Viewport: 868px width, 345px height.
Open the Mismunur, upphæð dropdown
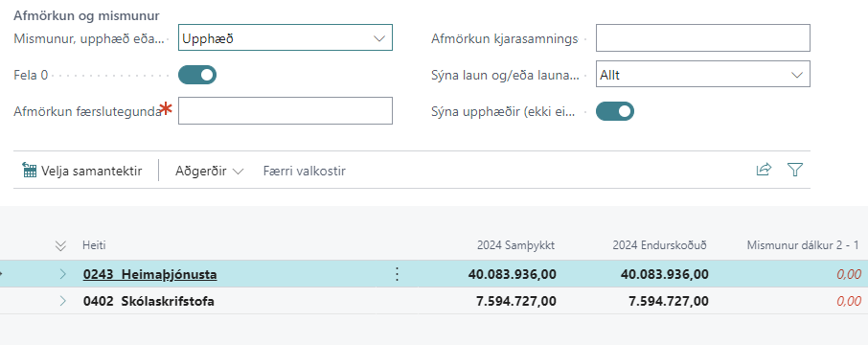(x=286, y=37)
